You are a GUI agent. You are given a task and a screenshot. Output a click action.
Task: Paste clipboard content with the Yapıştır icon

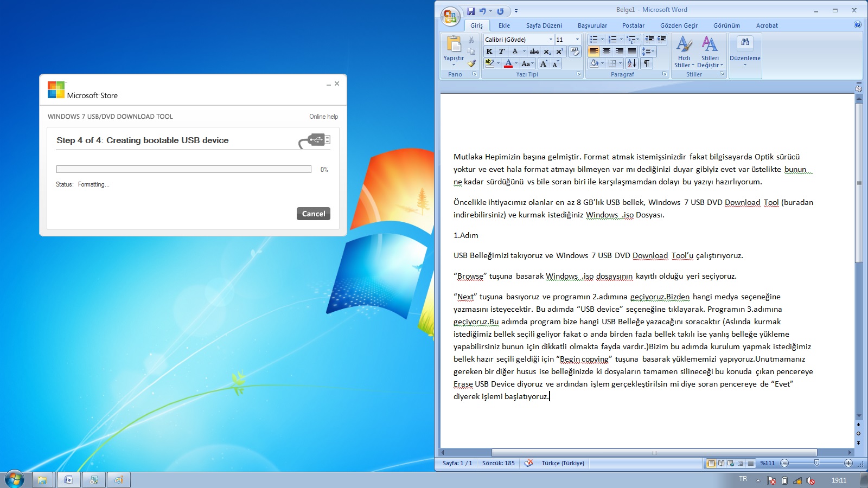(454, 44)
